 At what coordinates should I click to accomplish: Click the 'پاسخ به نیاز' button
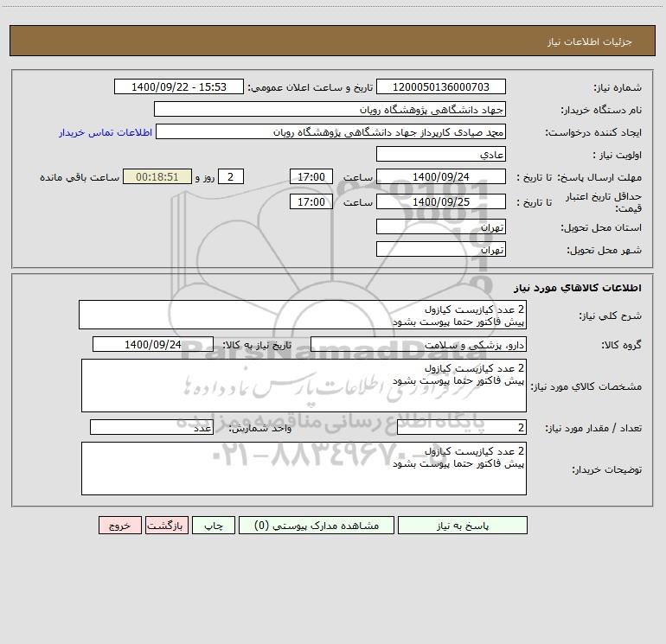[463, 525]
